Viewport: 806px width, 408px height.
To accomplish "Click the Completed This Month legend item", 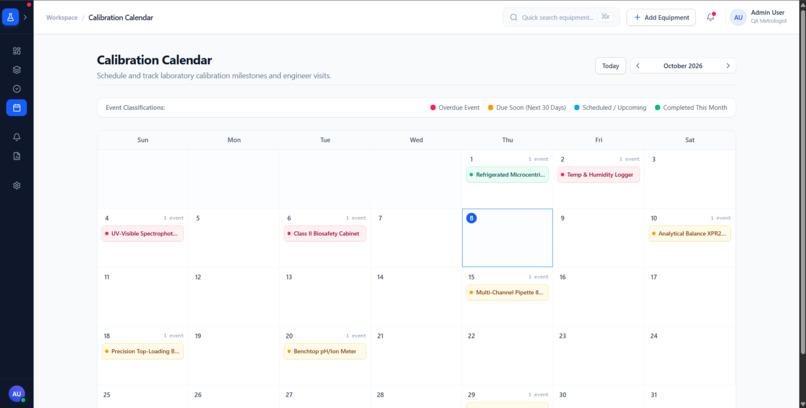I will [691, 108].
